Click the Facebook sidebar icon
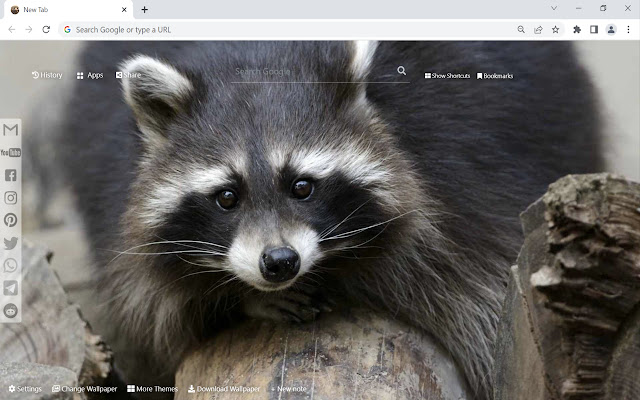 10,175
